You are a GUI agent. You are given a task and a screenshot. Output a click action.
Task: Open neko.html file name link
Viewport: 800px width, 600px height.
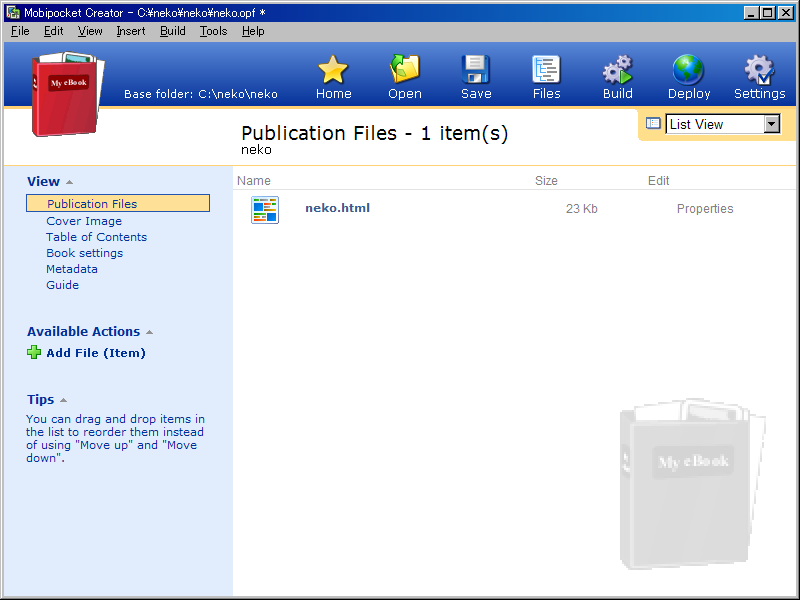337,208
